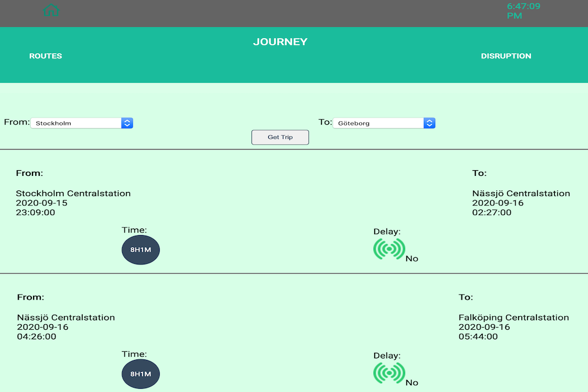This screenshot has height=392, width=588.
Task: Expand the From dropdown showing Stockholm
Action: [82, 123]
